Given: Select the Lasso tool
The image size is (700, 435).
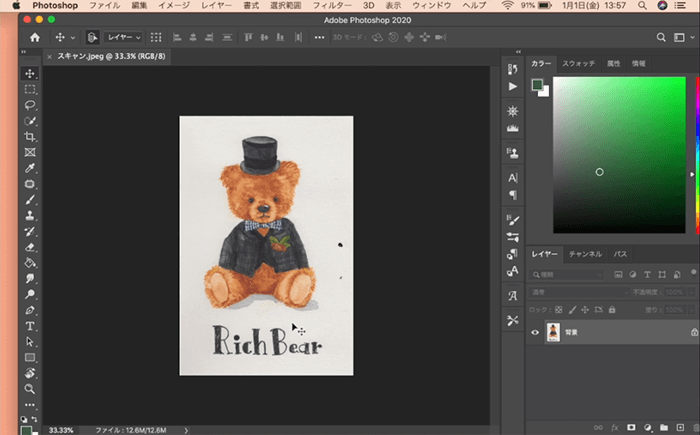Looking at the screenshot, I should pos(30,105).
